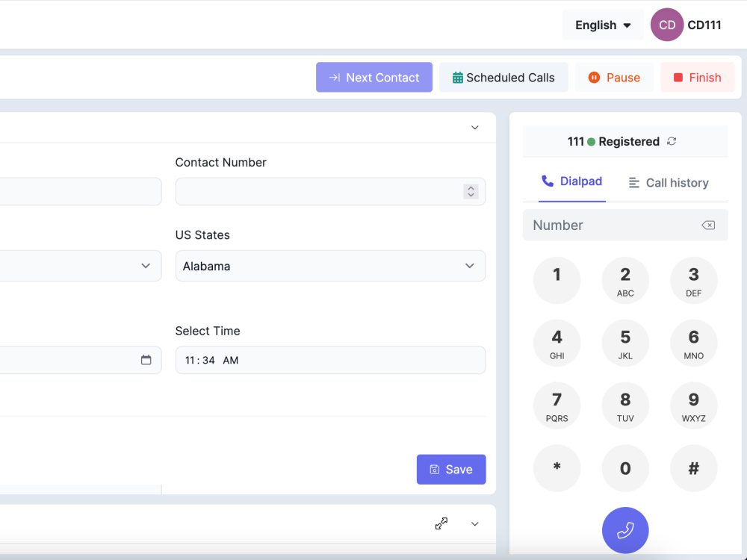Viewport: 747px width, 560px height.
Task: Tap the hash key on keypad
Action: (x=694, y=468)
